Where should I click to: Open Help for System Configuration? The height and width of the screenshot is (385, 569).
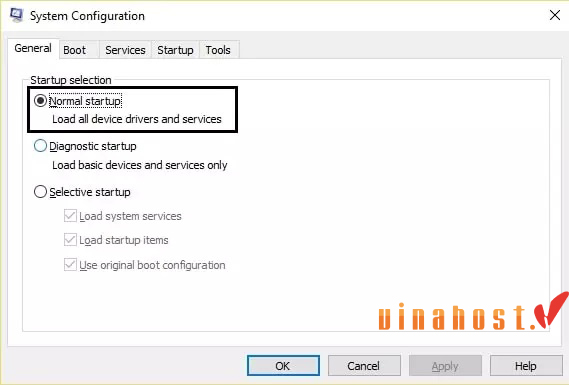[x=526, y=365]
